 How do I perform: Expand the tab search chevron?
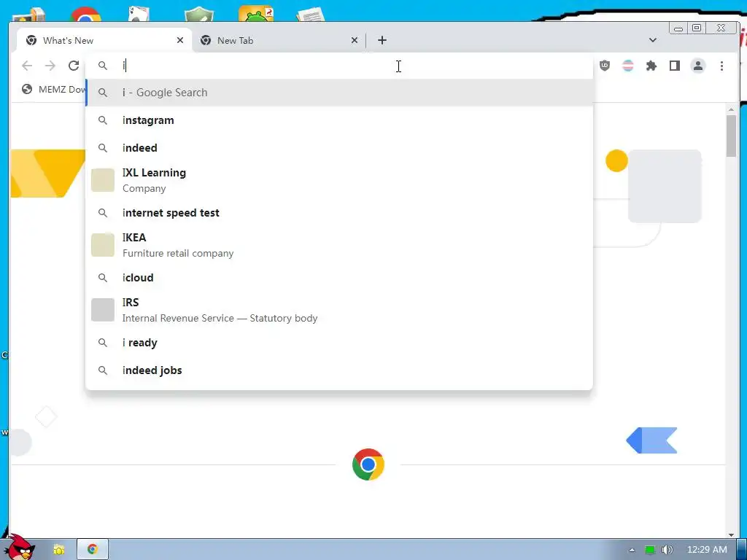(653, 40)
